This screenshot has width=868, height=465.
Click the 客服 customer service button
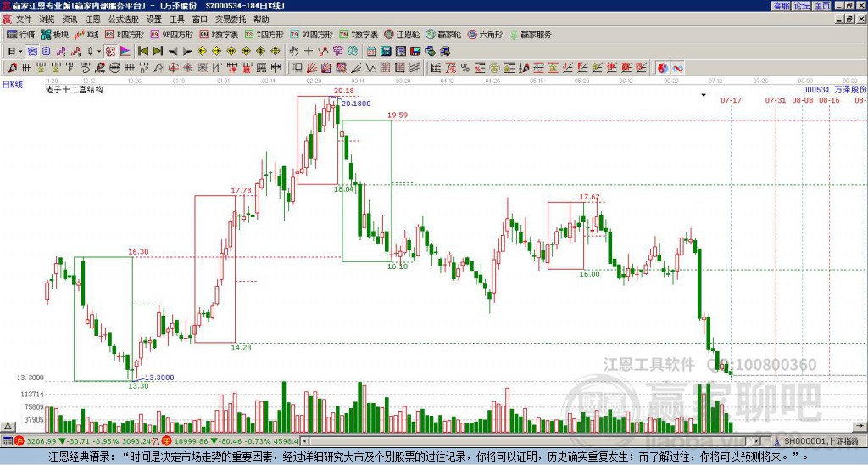781,6
